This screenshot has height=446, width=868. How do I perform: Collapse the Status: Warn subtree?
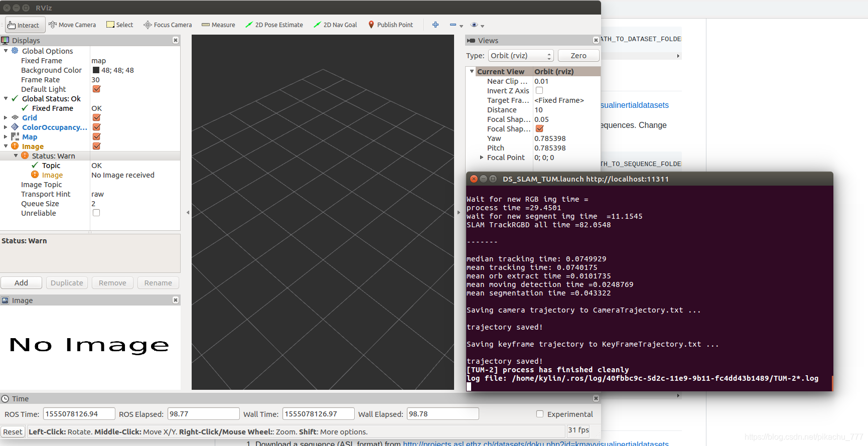tap(16, 156)
